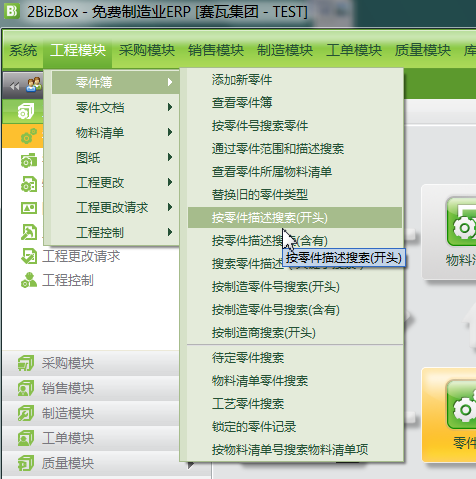The height and width of the screenshot is (479, 476).
Task: Collapse sidebar with double-arrow icon
Action: [x=14, y=87]
